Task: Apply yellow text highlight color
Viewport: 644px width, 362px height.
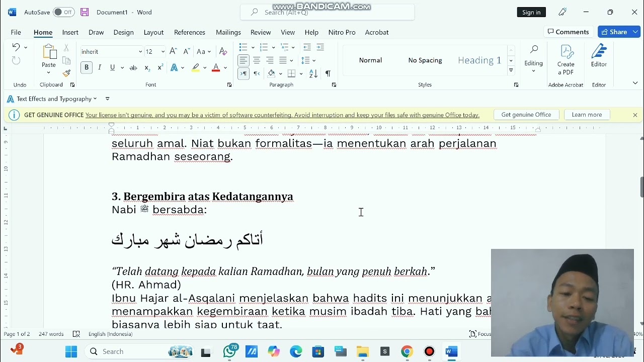Action: [x=195, y=68]
